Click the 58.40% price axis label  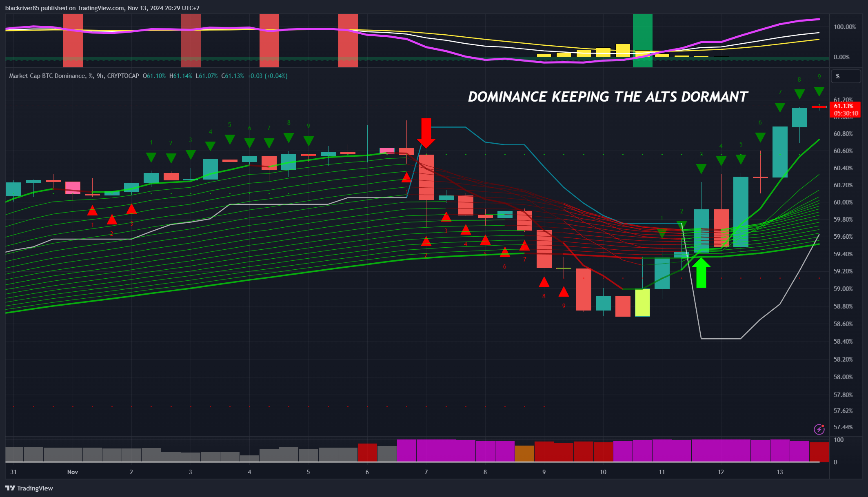[843, 342]
